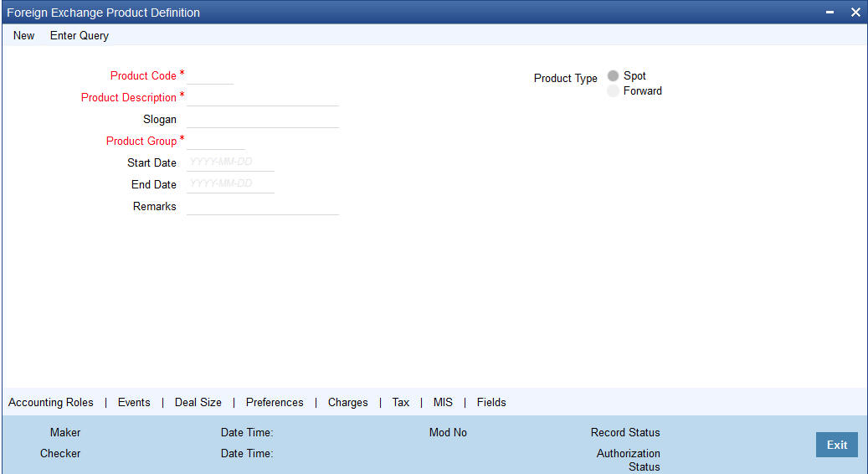Click the Maker label in footer

click(x=65, y=432)
